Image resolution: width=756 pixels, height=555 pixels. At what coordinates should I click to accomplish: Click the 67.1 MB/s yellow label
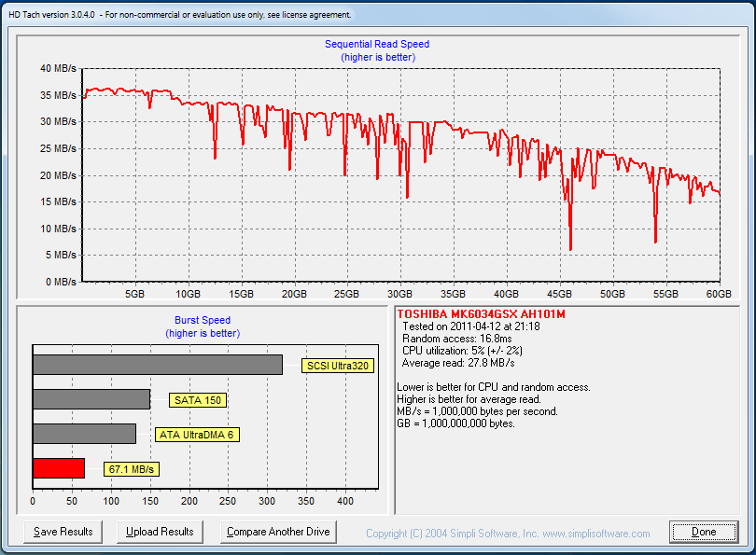click(x=131, y=469)
